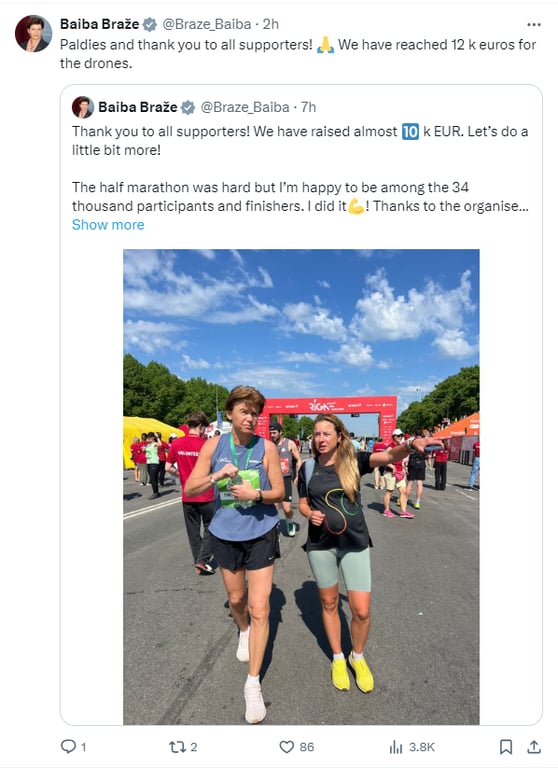
Task: Click the 7h quoted post timestamp
Action: 308,107
